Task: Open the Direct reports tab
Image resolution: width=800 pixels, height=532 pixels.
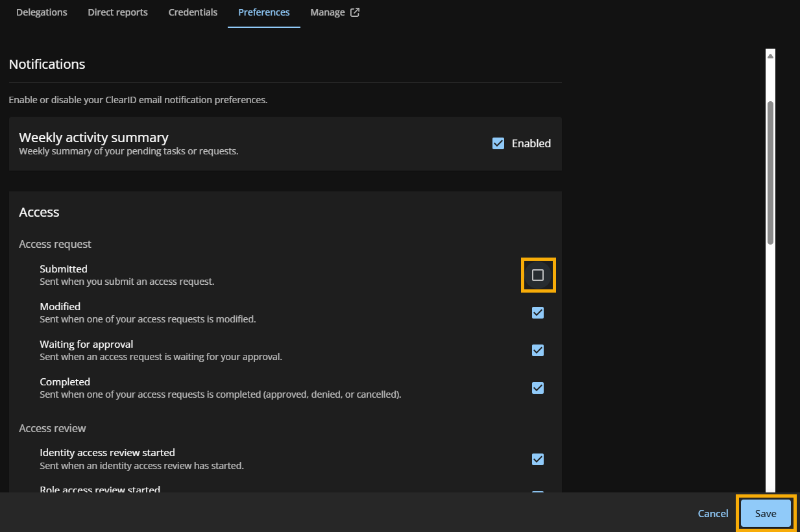Action: tap(117, 12)
